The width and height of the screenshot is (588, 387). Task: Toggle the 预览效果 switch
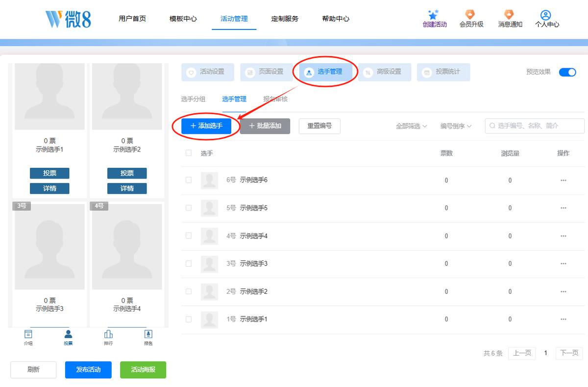tap(567, 72)
